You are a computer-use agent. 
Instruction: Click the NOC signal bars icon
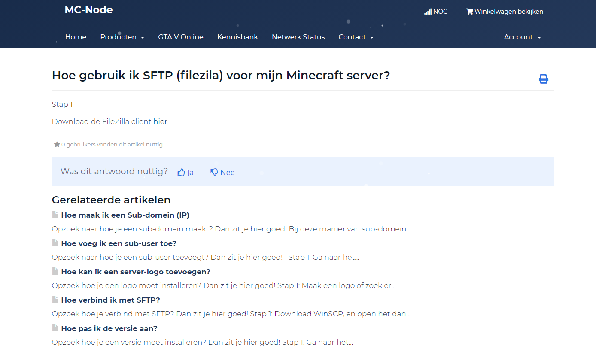[428, 12]
